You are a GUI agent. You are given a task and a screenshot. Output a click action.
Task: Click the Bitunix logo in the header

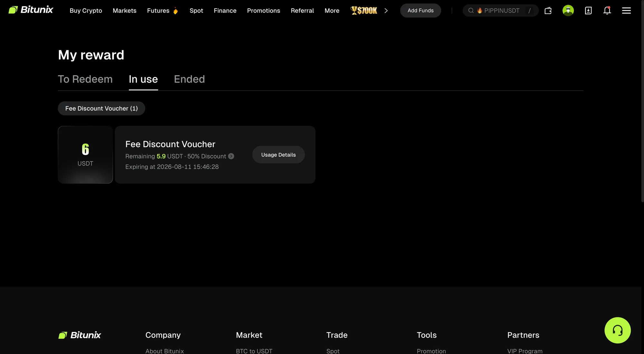[31, 10]
